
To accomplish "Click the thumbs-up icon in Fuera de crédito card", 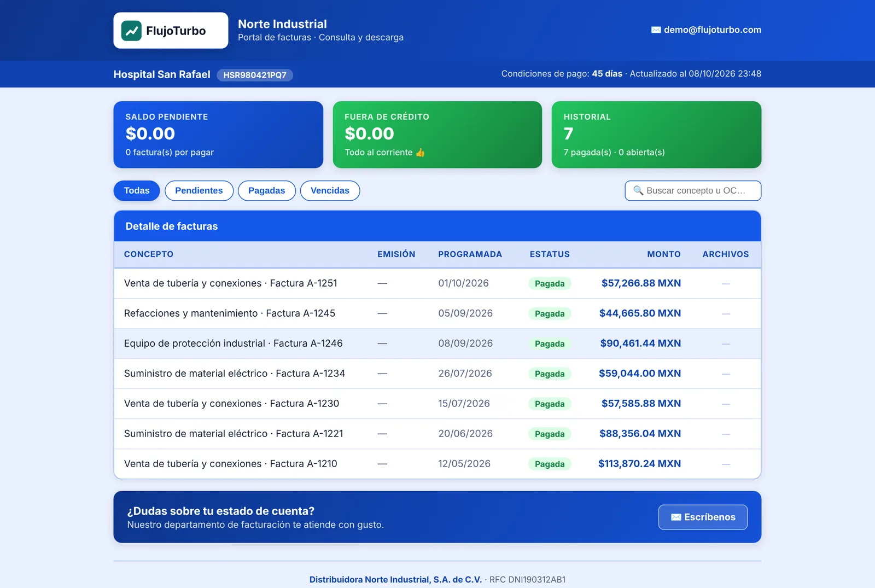I will pos(420,153).
